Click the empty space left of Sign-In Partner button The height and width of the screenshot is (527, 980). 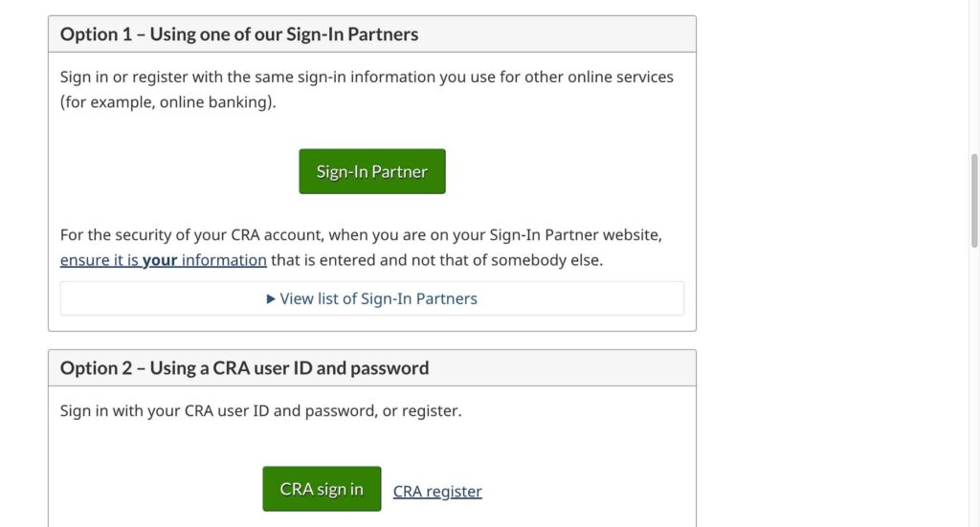[172, 172]
